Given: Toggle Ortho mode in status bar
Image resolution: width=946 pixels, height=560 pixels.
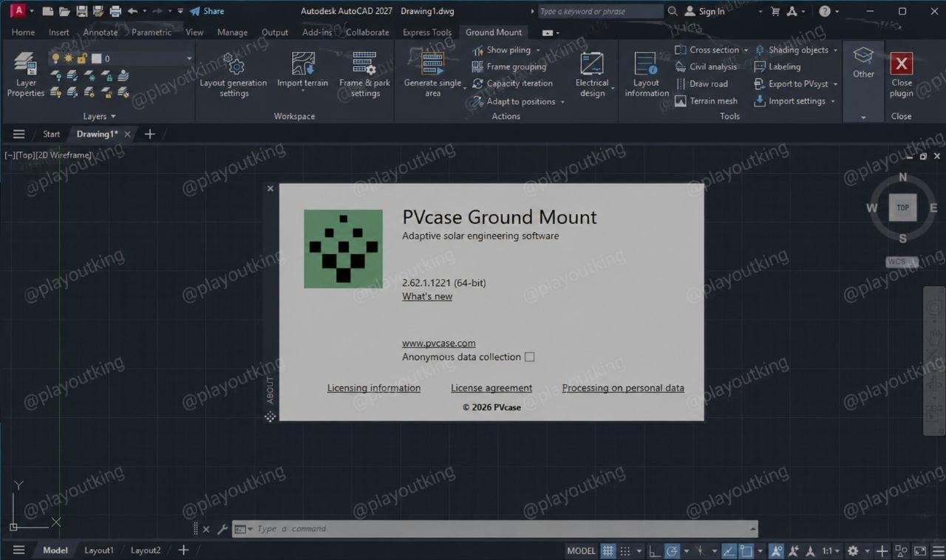Looking at the screenshot, I should (654, 551).
